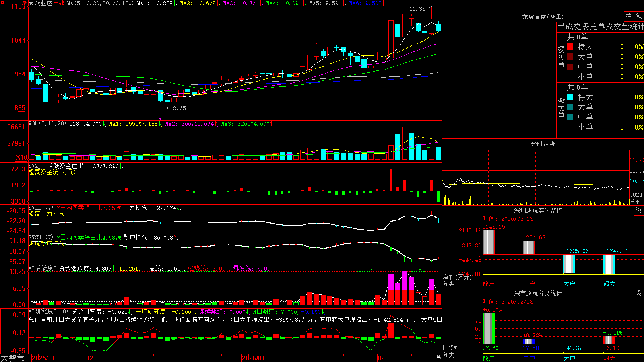644x362 pixels.
Task: Click the lock icon at bottom of main chart
Action: pos(438,357)
